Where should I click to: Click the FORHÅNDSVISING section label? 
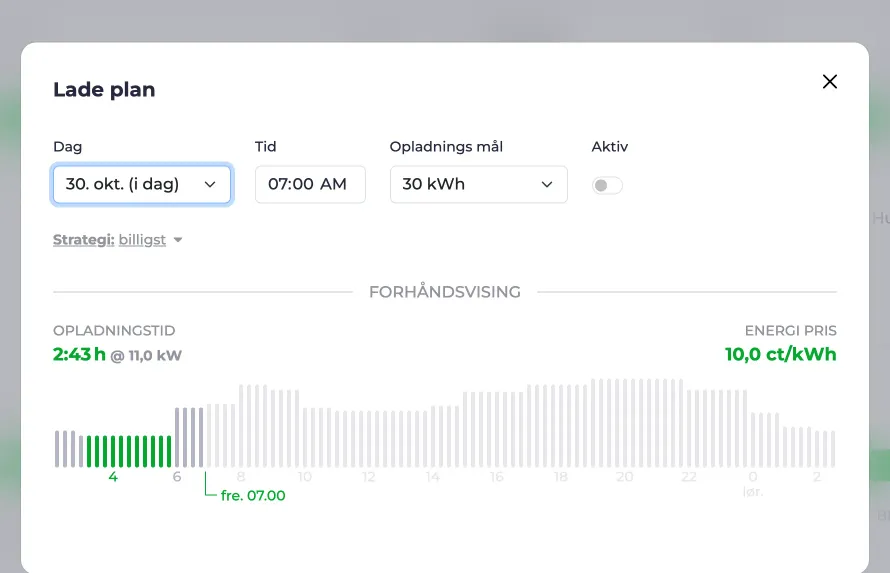[x=444, y=292]
